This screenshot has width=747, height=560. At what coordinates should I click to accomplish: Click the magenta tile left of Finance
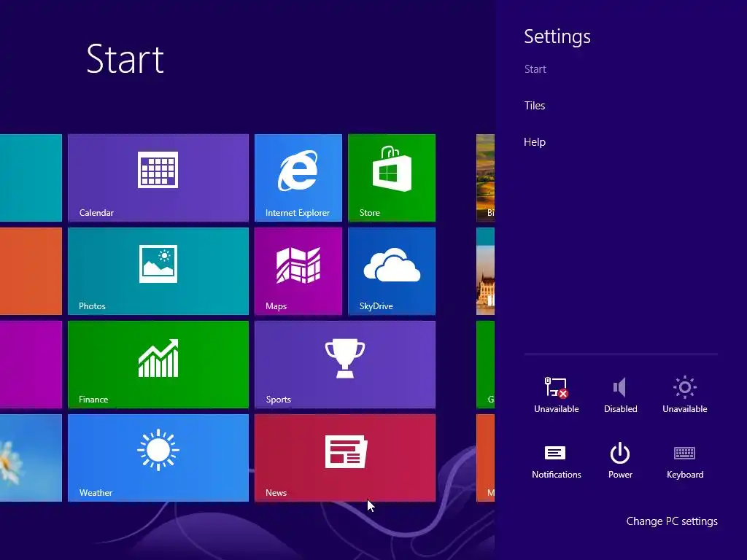coord(31,365)
